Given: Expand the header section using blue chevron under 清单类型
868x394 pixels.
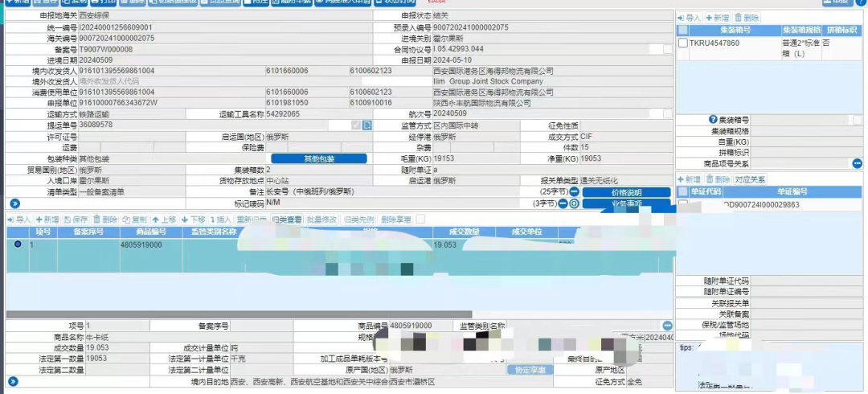Looking at the screenshot, I should coord(15,203).
